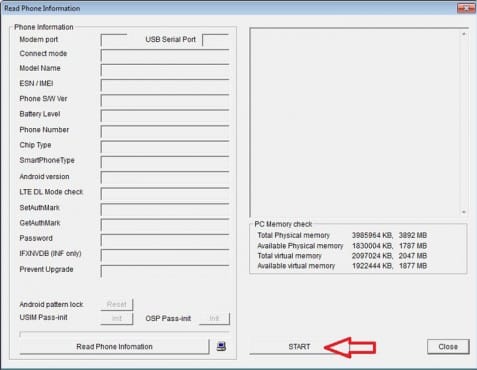The height and width of the screenshot is (370, 477).
Task: Click the log area scroll up arrow
Action: [x=464, y=34]
